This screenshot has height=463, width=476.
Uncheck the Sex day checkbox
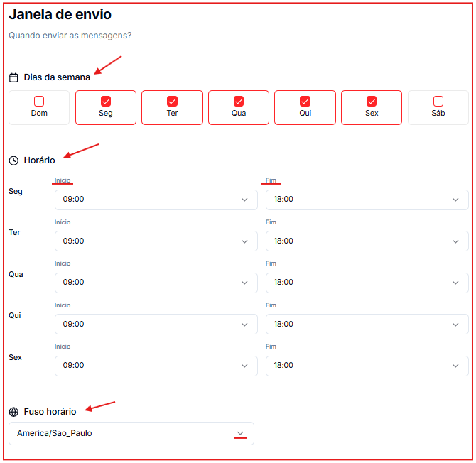pos(372,101)
